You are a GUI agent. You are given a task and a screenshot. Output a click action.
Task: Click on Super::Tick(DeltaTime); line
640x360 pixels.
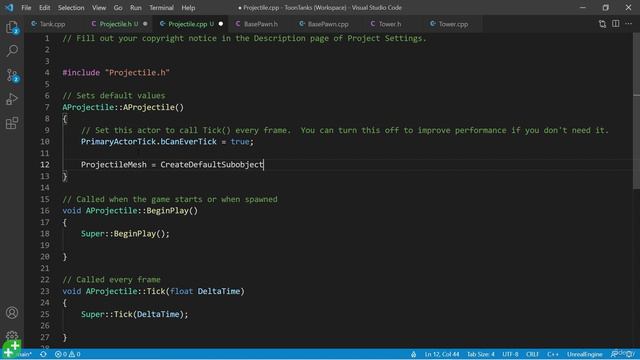pos(135,314)
